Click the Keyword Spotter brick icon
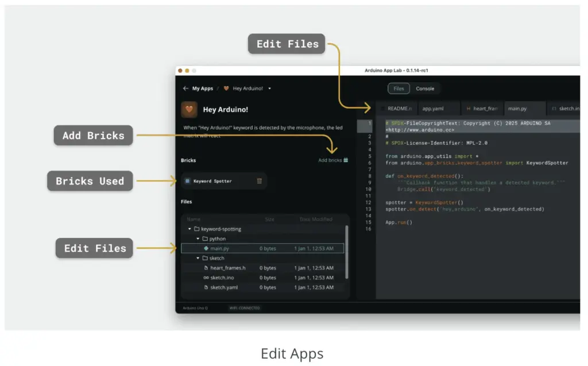The image size is (588, 366). 187,181
